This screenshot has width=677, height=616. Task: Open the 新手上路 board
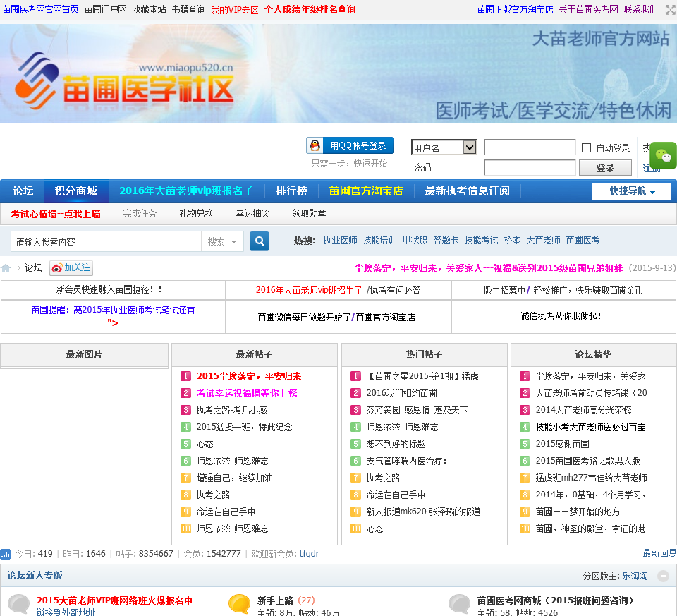pos(275,600)
